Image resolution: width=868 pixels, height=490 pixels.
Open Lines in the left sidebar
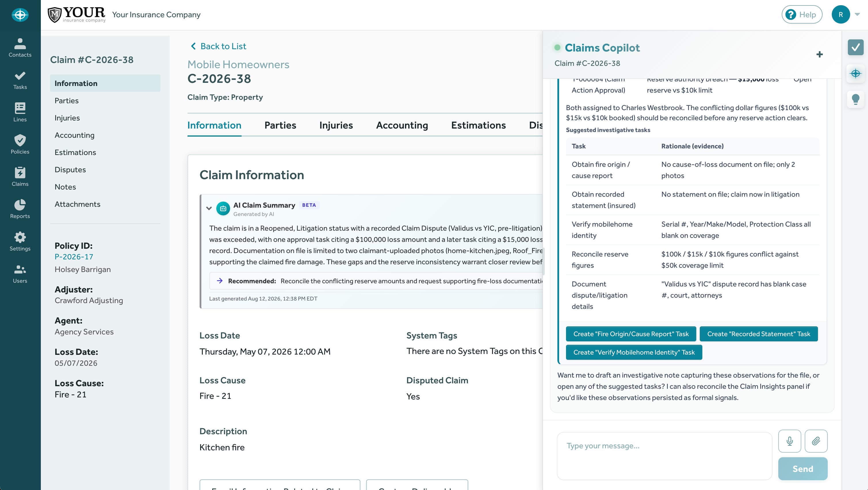(x=20, y=112)
